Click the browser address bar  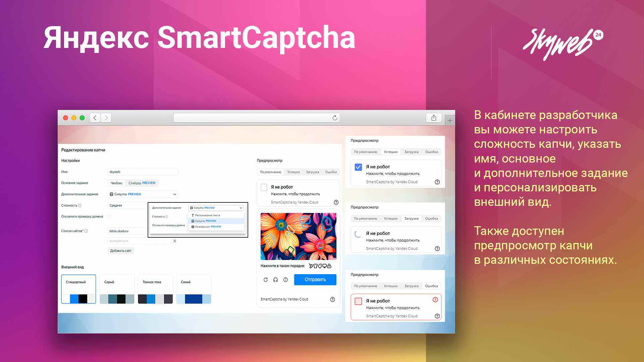(x=257, y=118)
